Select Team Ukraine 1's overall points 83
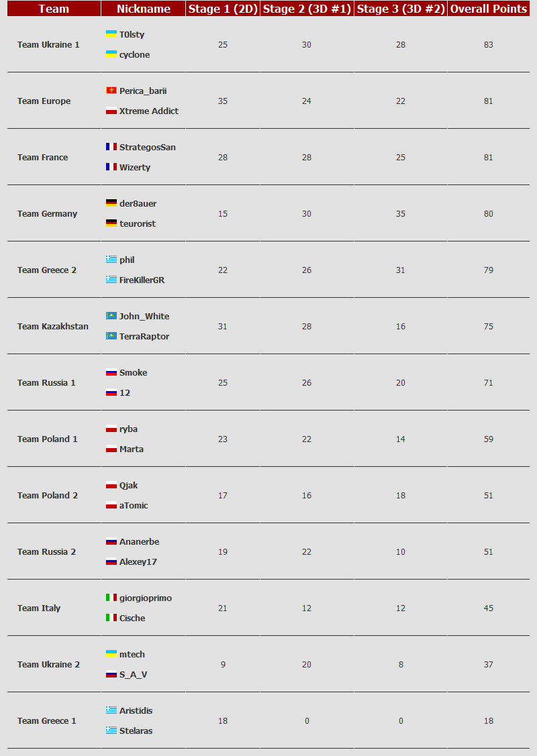This screenshot has width=537, height=756. 488,44
